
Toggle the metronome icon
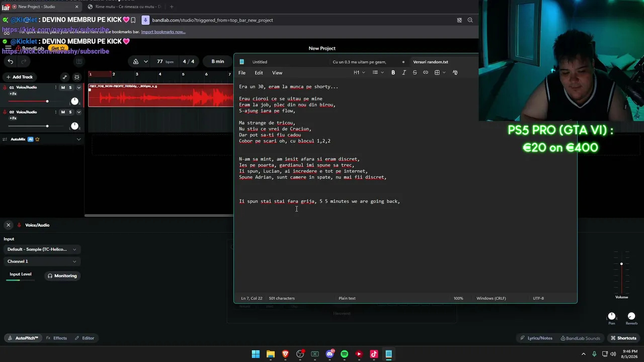136,61
